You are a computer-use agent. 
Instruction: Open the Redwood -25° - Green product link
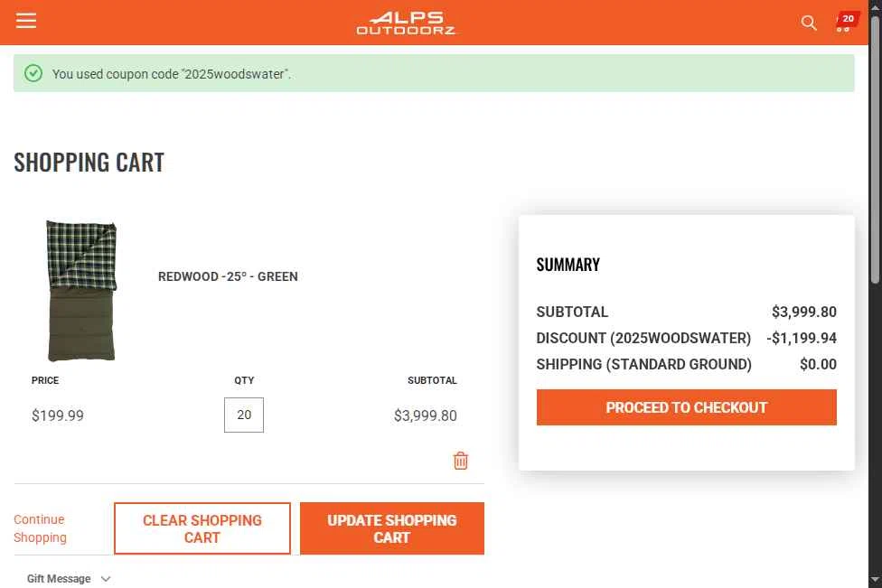pyautogui.click(x=228, y=276)
